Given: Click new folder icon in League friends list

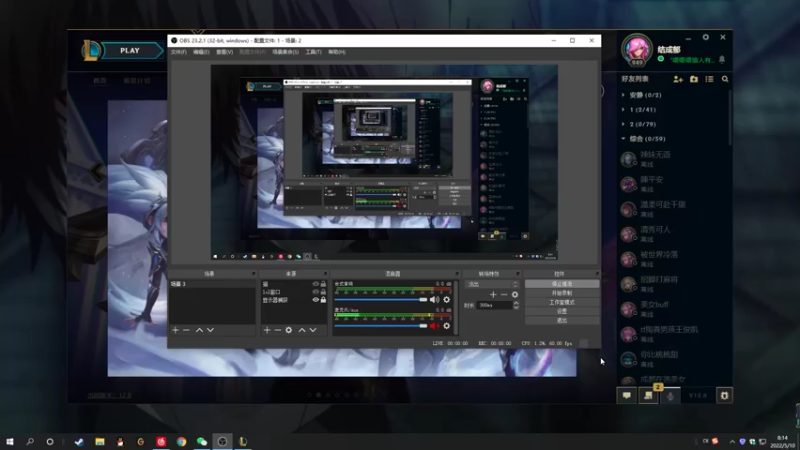Looking at the screenshot, I should click(x=694, y=79).
